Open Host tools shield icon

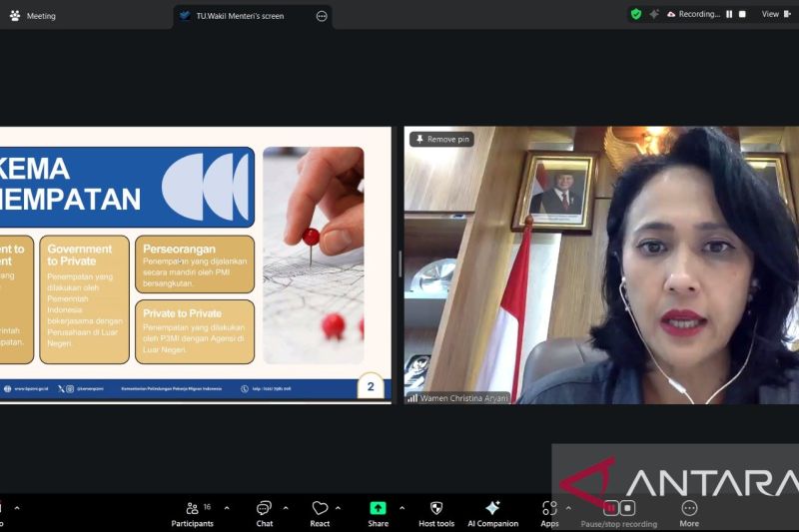click(435, 509)
